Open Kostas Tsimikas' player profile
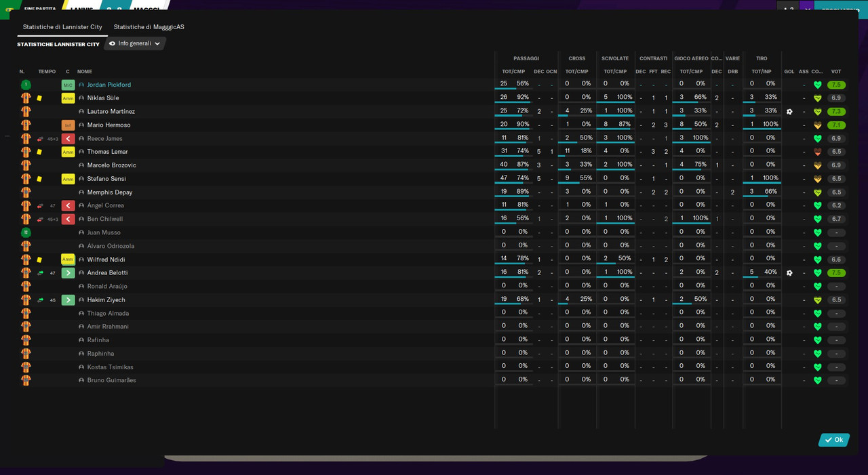 (111, 367)
